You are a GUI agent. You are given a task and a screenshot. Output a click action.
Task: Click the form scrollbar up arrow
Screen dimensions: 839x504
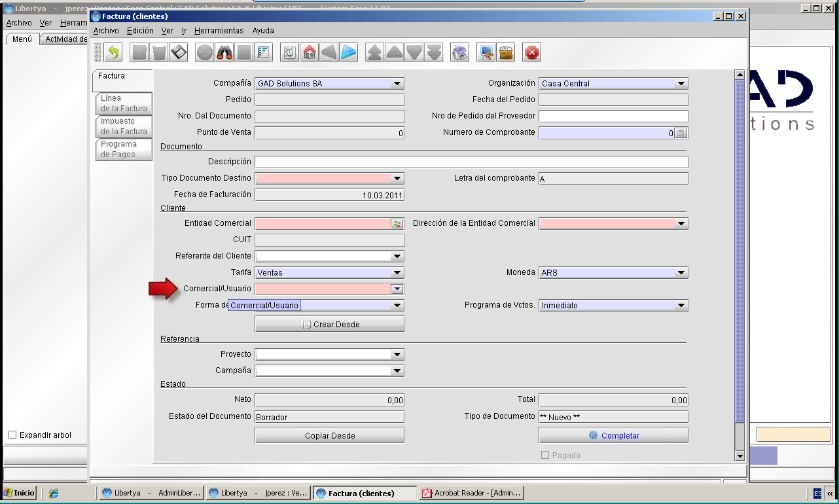coord(740,75)
